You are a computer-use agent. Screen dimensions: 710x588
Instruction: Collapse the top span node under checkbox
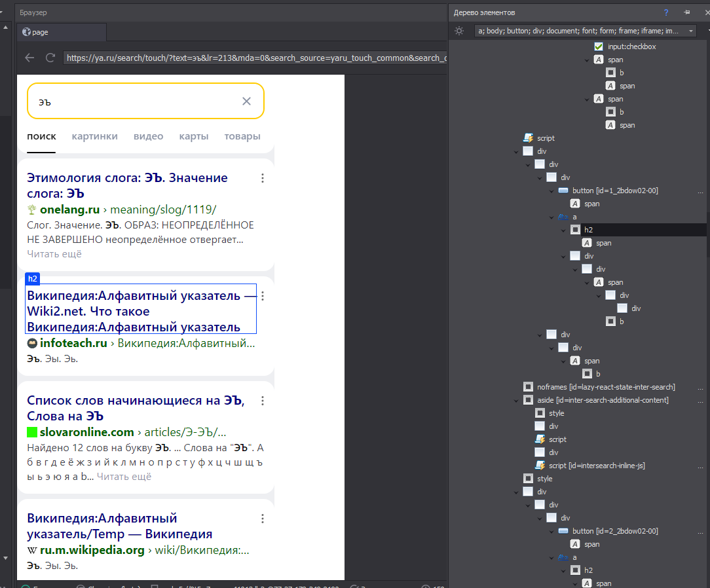(x=587, y=60)
